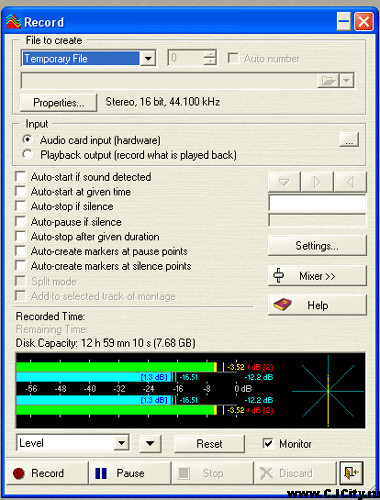The height and width of the screenshot is (500, 380).
Task: Open the Level meter type dropdown
Action: [x=122, y=443]
